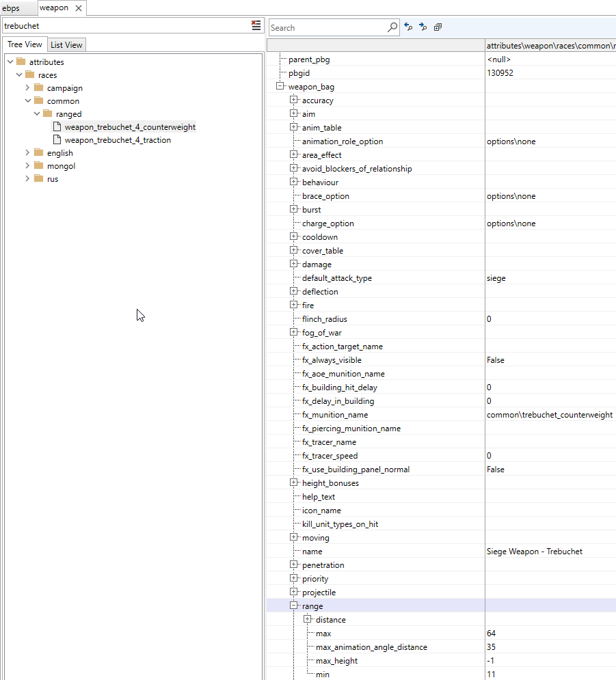This screenshot has width=616, height=680.
Task: Click animation_role_option value options\none
Action: (x=511, y=141)
